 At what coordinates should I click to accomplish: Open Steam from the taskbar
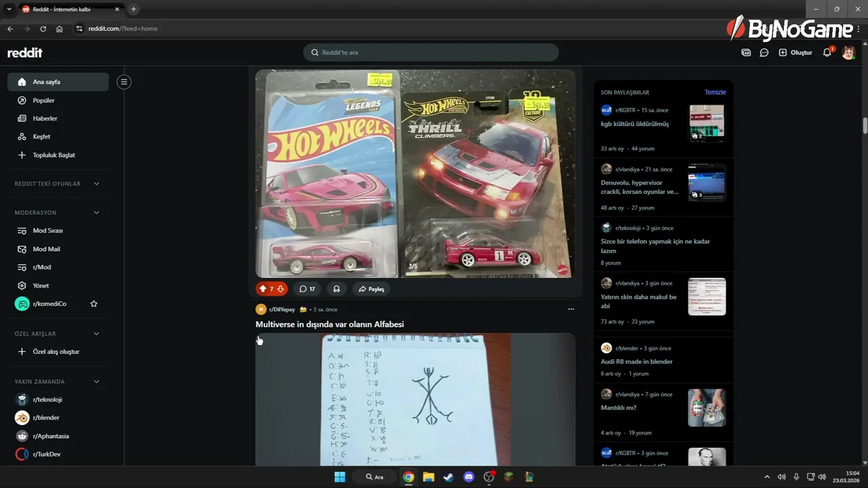point(448,476)
